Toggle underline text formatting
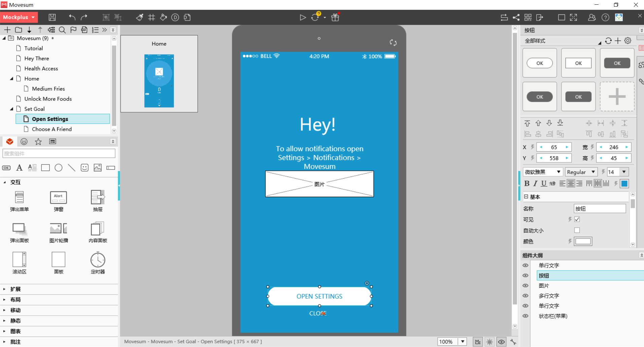 point(544,183)
